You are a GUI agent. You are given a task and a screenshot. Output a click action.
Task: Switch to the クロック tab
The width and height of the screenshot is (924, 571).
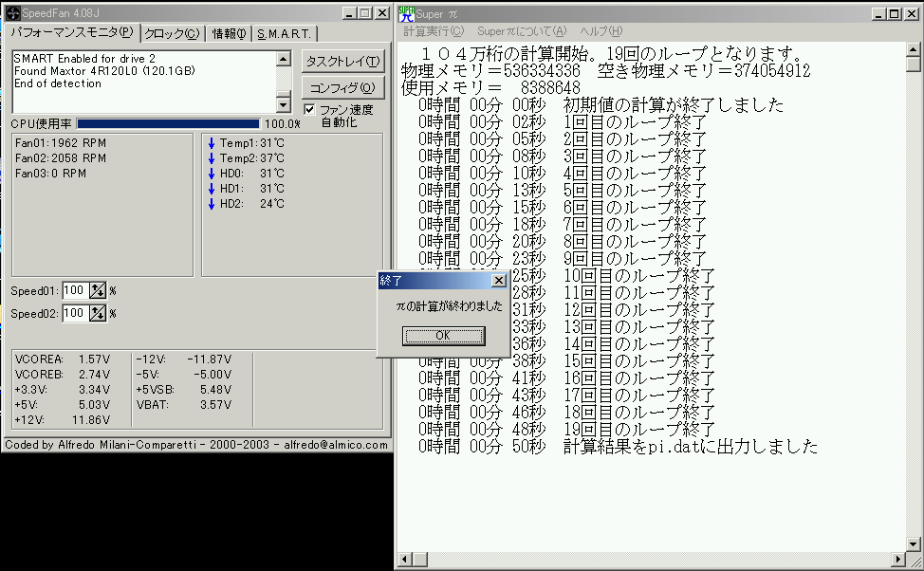[172, 34]
